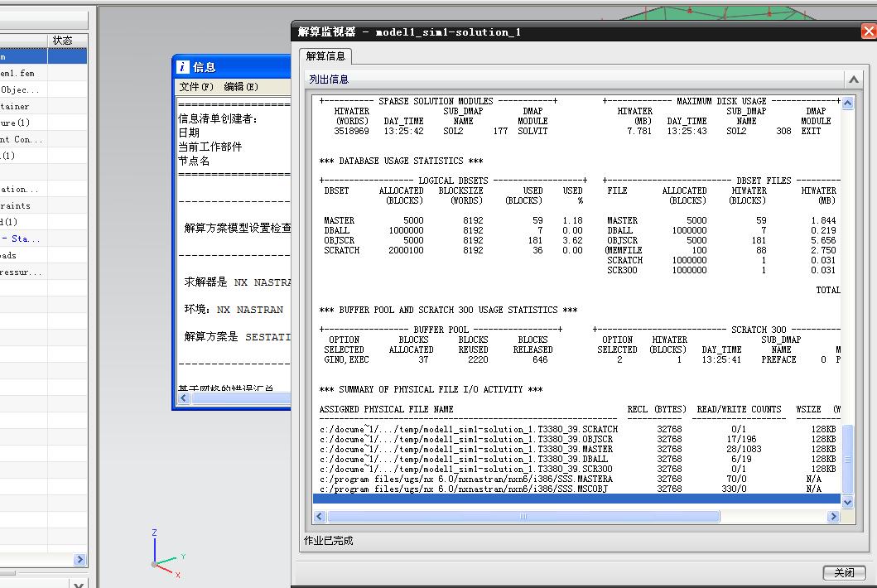Click the file path ending in 'SSS.MSCOBJ'
This screenshot has width=877, height=588.
[464, 489]
